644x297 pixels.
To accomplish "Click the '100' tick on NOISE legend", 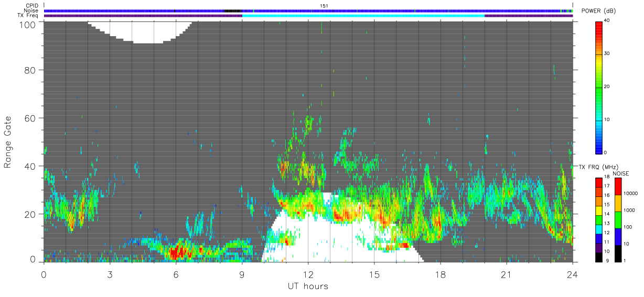I will [x=627, y=228].
